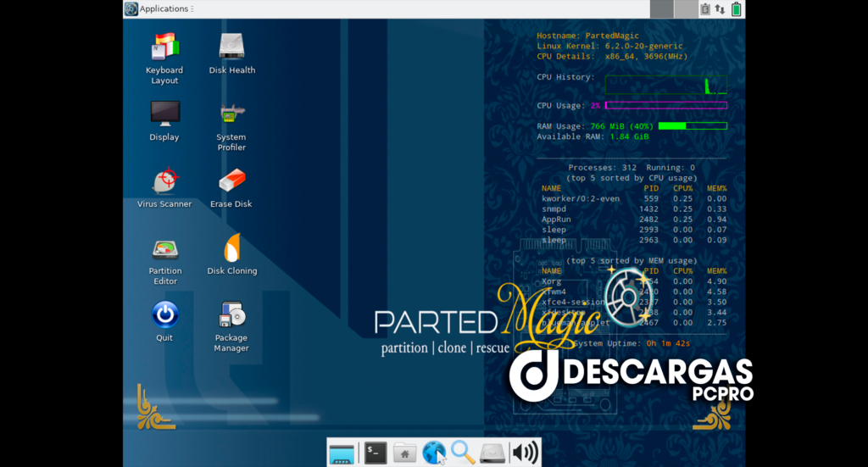Click the disk drive icon in the dock
The height and width of the screenshot is (467, 868).
click(x=492, y=453)
